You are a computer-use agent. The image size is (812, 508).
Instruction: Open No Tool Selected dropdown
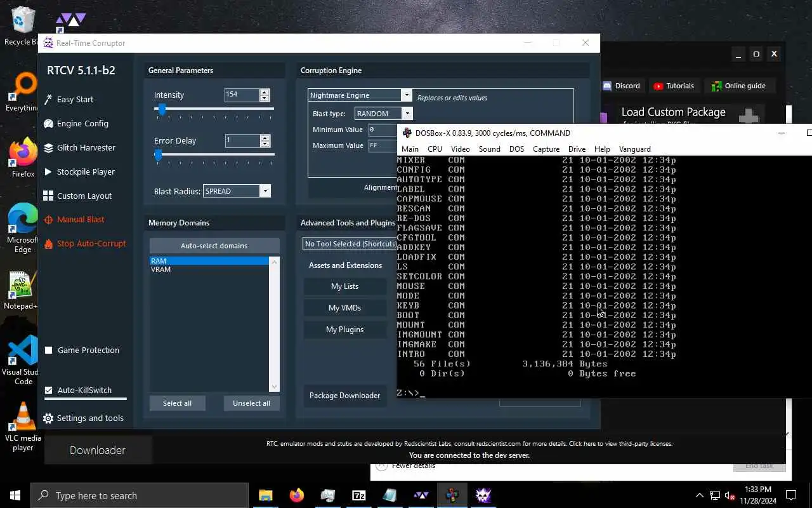click(350, 244)
